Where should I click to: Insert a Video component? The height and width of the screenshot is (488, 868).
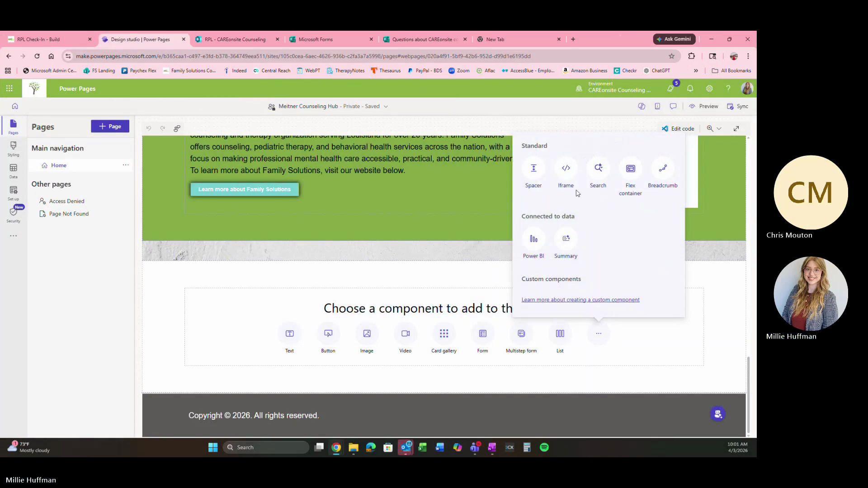(406, 339)
